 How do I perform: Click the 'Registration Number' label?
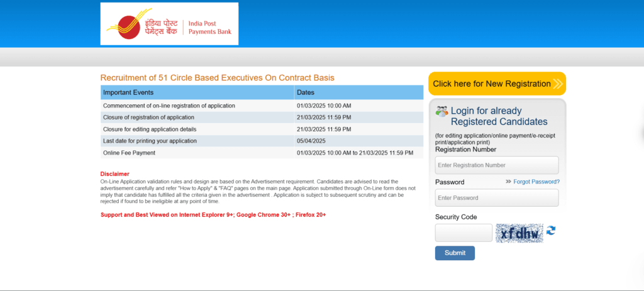point(466,150)
